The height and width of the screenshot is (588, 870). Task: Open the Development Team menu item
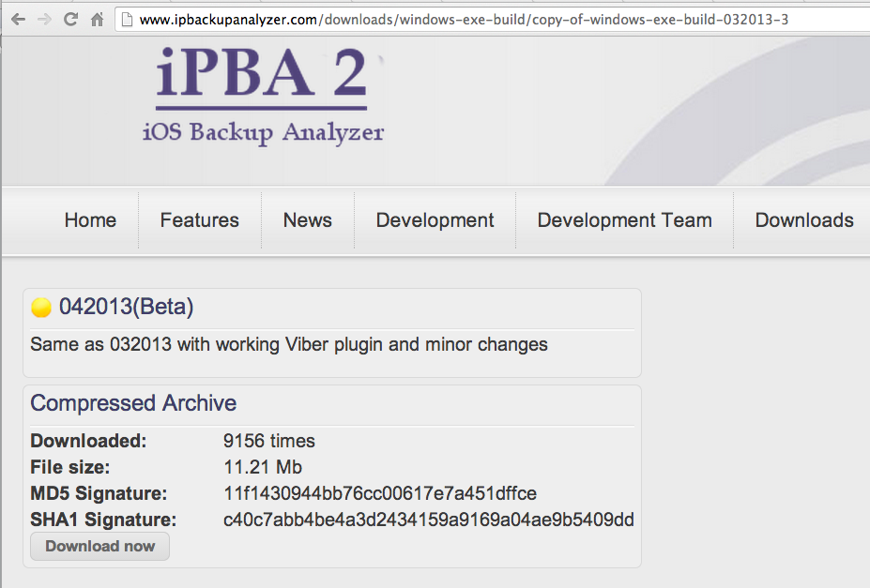point(625,220)
